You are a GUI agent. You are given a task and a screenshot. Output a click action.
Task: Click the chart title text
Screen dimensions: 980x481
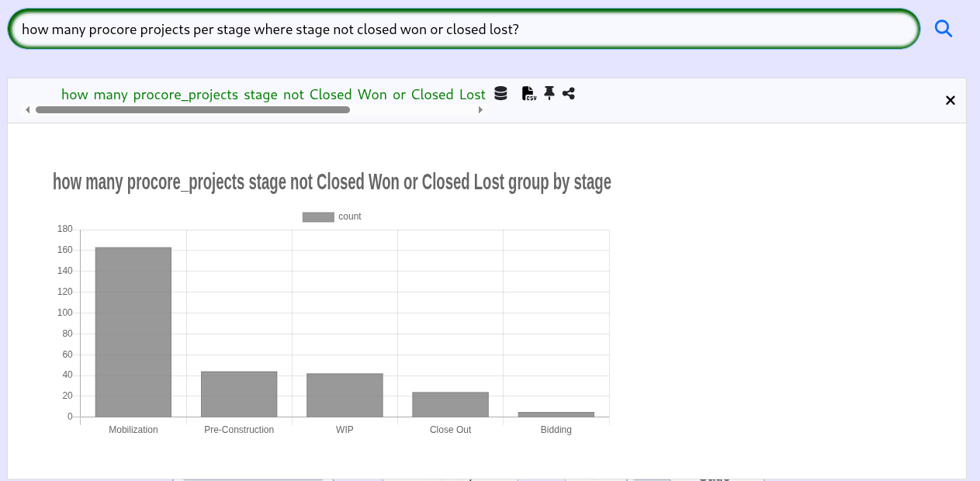332,182
